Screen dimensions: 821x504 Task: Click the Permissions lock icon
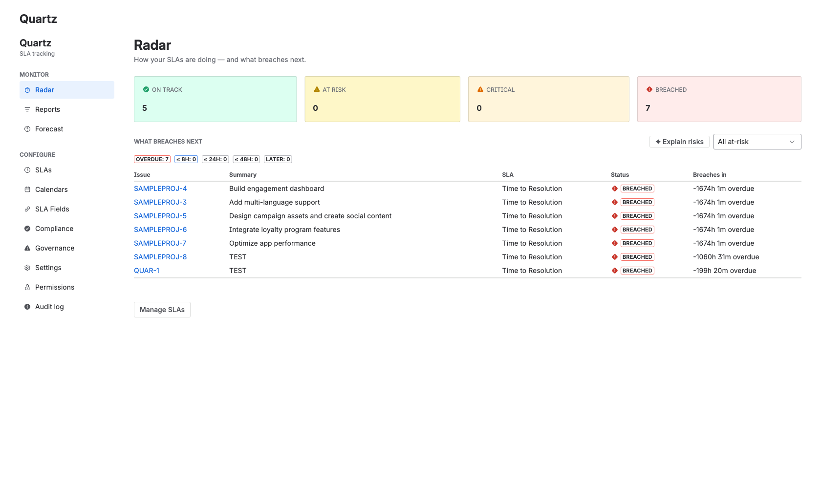tap(27, 287)
